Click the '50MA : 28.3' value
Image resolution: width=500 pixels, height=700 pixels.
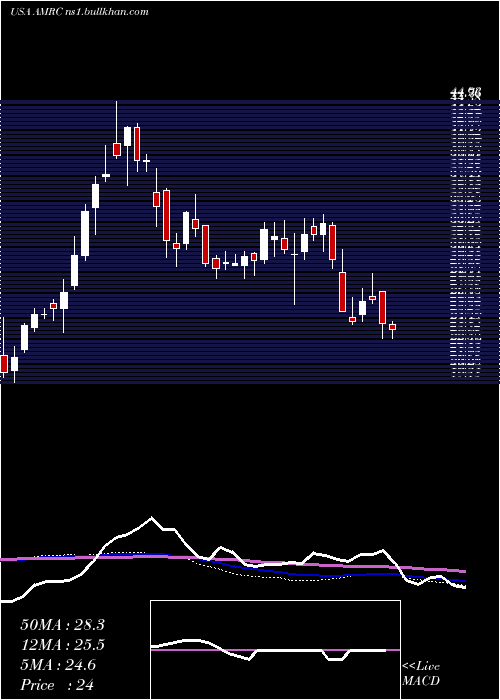point(62,625)
